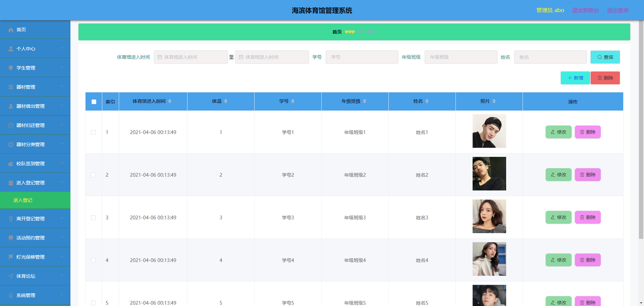Click the home icon beside 首页 in sidebar
Image resolution: width=644 pixels, height=306 pixels.
(11, 30)
